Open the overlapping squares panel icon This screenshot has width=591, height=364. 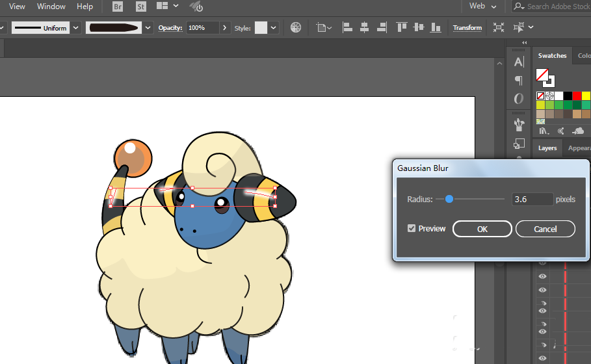pyautogui.click(x=519, y=144)
